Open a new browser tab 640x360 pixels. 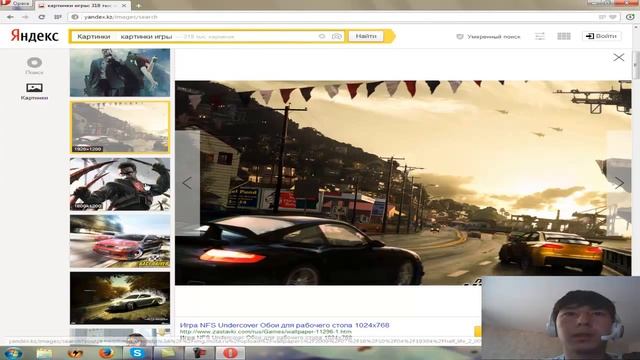(x=138, y=6)
